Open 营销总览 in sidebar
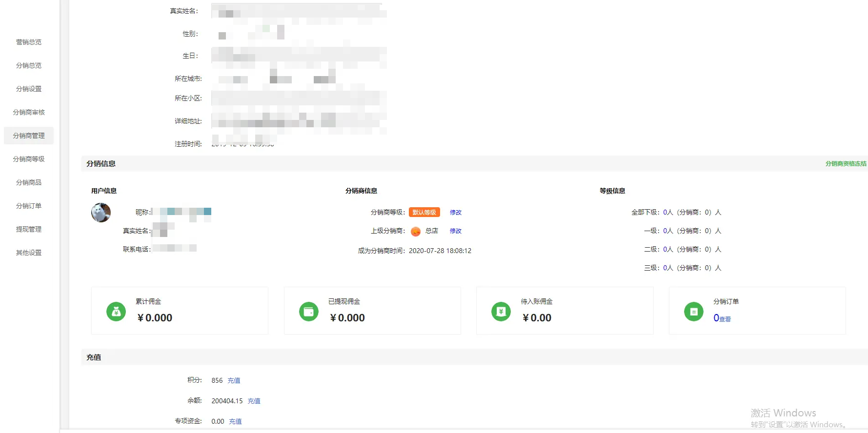This screenshot has height=433, width=868. pos(29,42)
